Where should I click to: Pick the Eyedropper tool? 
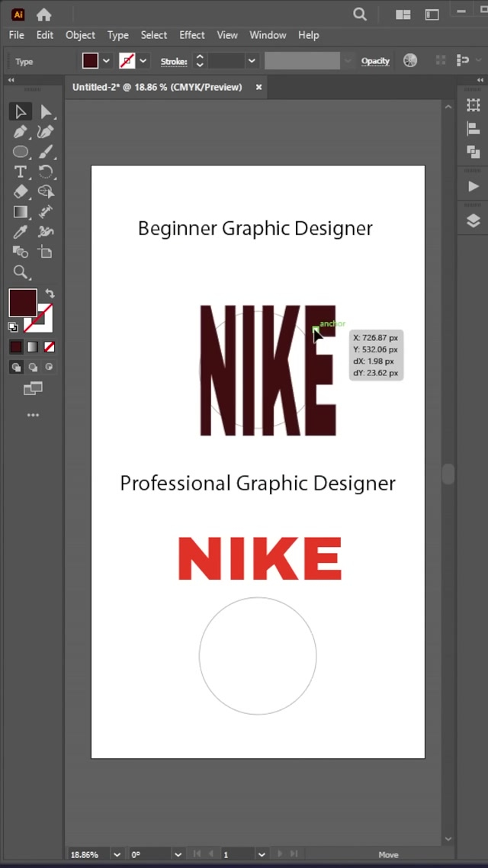tap(21, 232)
